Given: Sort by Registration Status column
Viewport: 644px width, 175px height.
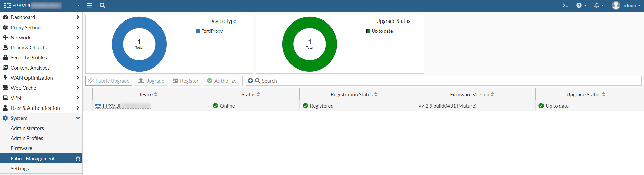Looking at the screenshot, I should click(x=376, y=95).
